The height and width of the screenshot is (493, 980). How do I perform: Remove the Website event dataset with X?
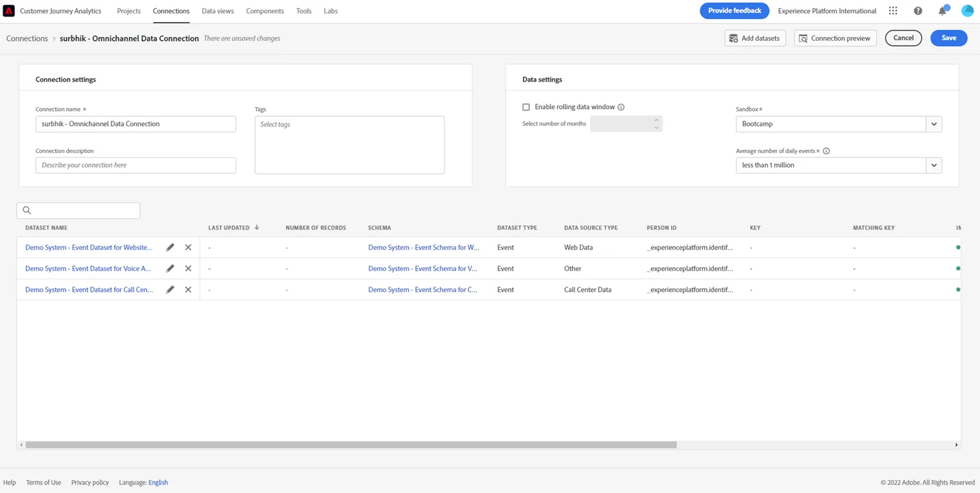188,247
